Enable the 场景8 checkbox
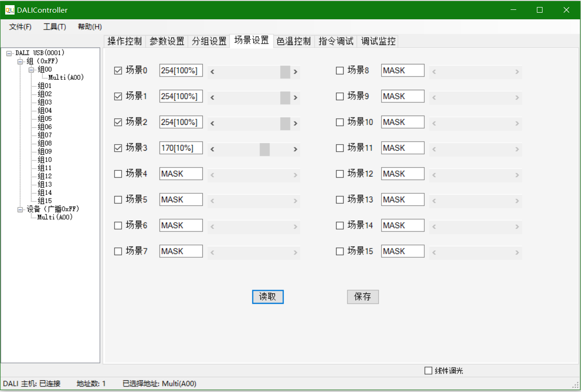 [x=340, y=71]
